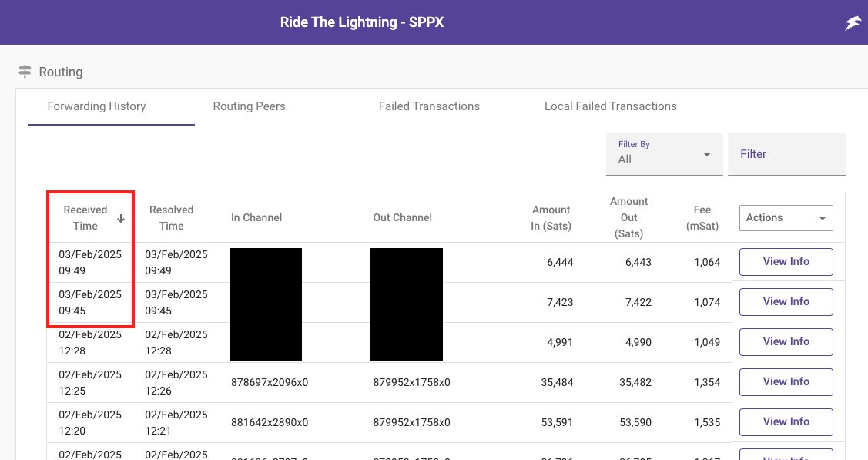Sort by Received Time column header
The image size is (868, 460).
(85, 217)
